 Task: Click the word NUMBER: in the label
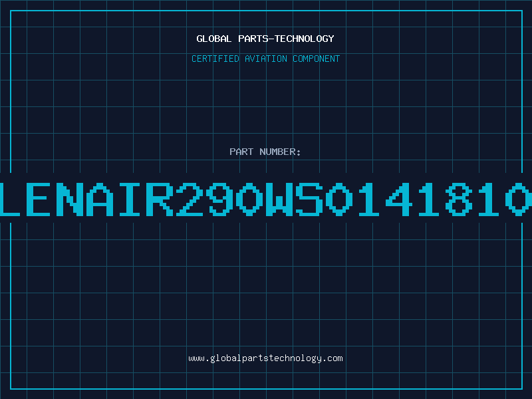[280, 152]
